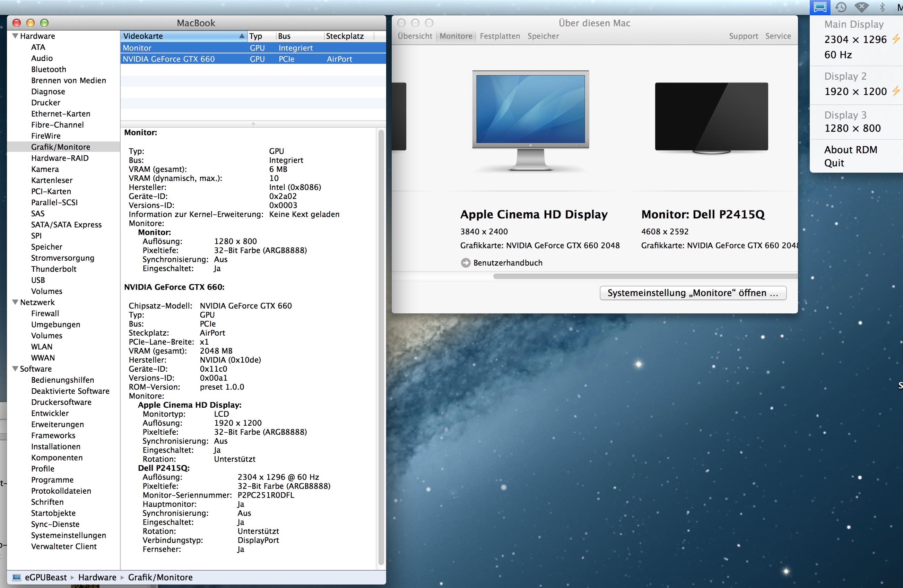Viewport: 903px width, 588px height.
Task: Click the eGPUBeast computer icon in path bar
Action: coord(16,577)
